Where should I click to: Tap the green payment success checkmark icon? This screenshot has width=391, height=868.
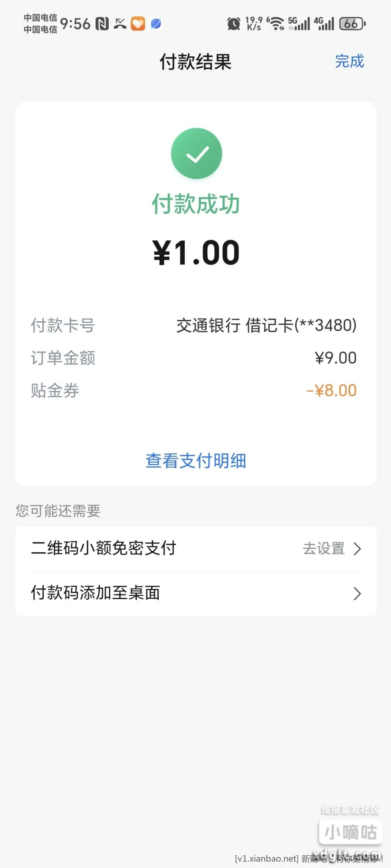tap(196, 153)
